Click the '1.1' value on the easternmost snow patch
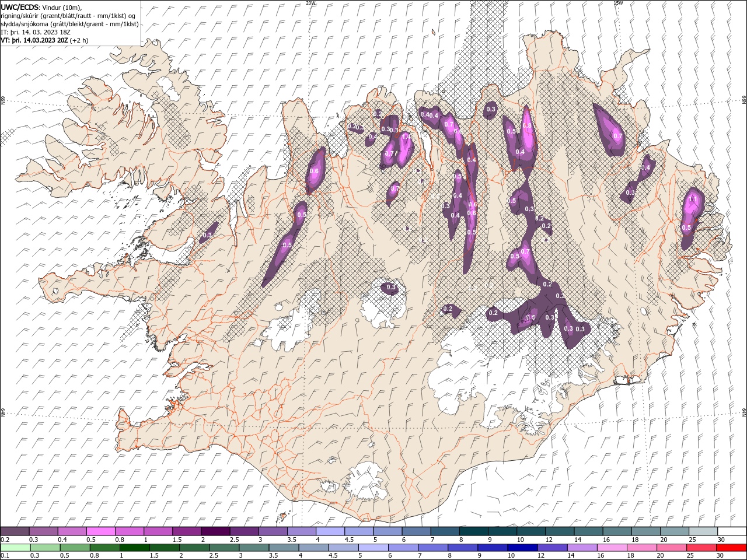The image size is (747, 560). tap(693, 199)
